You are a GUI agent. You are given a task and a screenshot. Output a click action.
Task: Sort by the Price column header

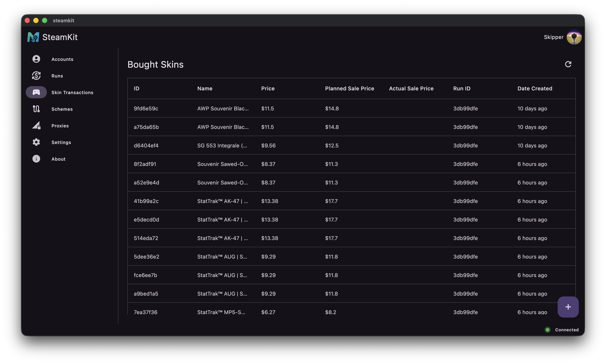point(268,88)
